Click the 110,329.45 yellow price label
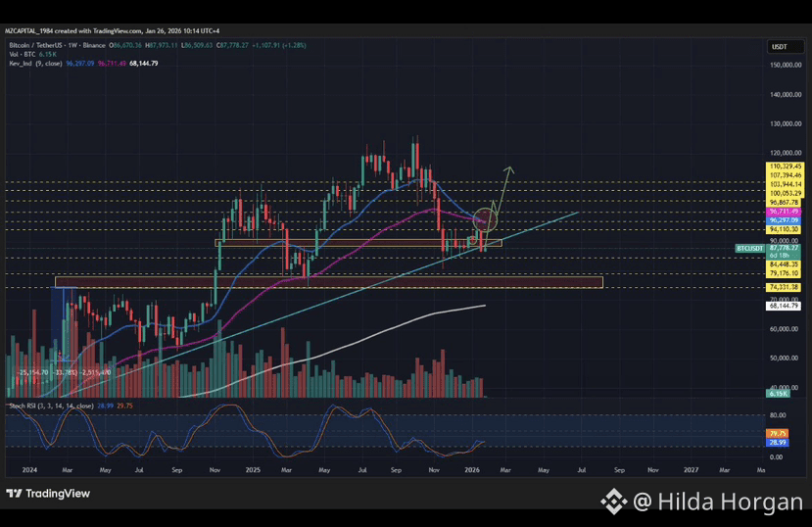 point(786,167)
